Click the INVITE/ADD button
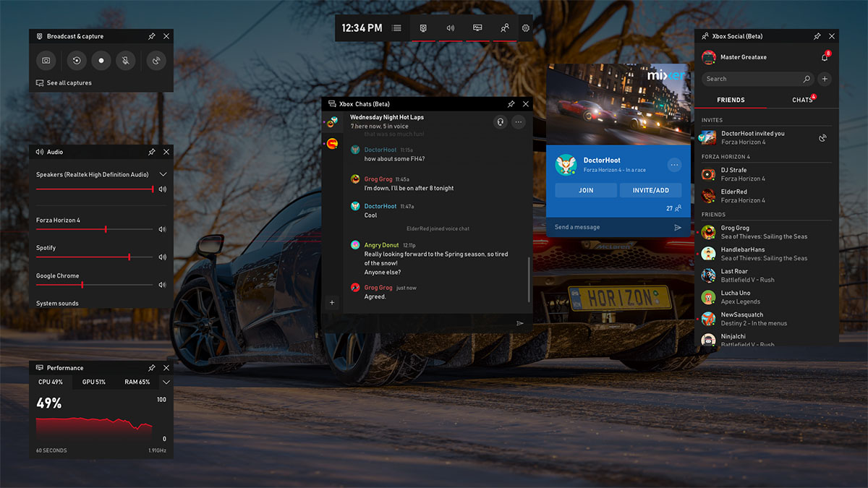Screen dimensions: 868x488 [651, 190]
